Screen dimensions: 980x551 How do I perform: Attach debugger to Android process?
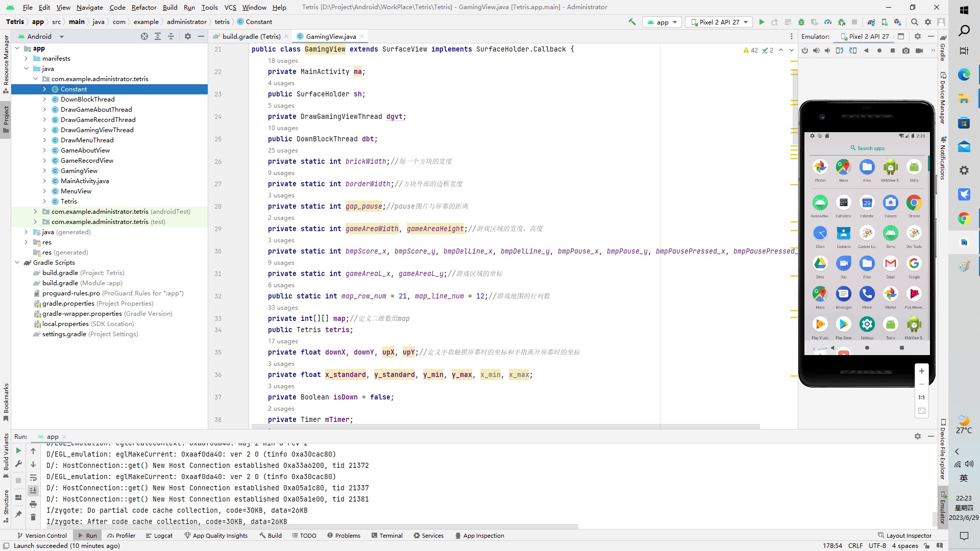[x=841, y=22]
